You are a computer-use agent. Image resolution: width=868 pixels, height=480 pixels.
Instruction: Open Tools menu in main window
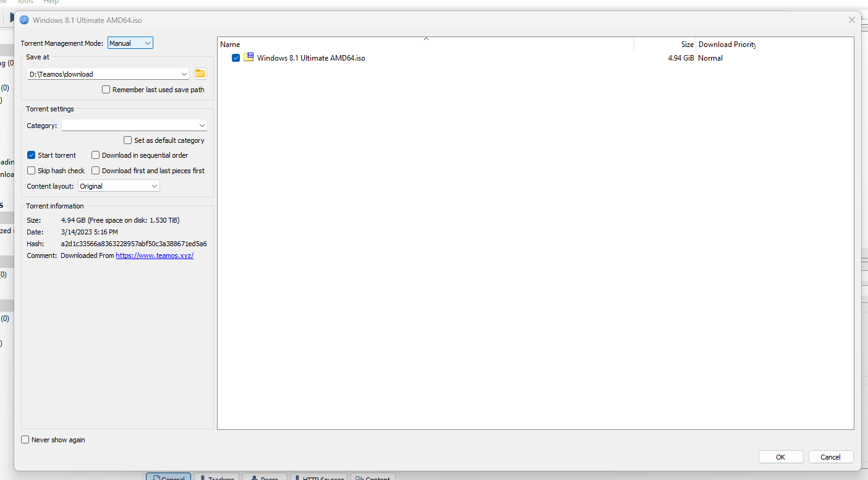pos(25,2)
